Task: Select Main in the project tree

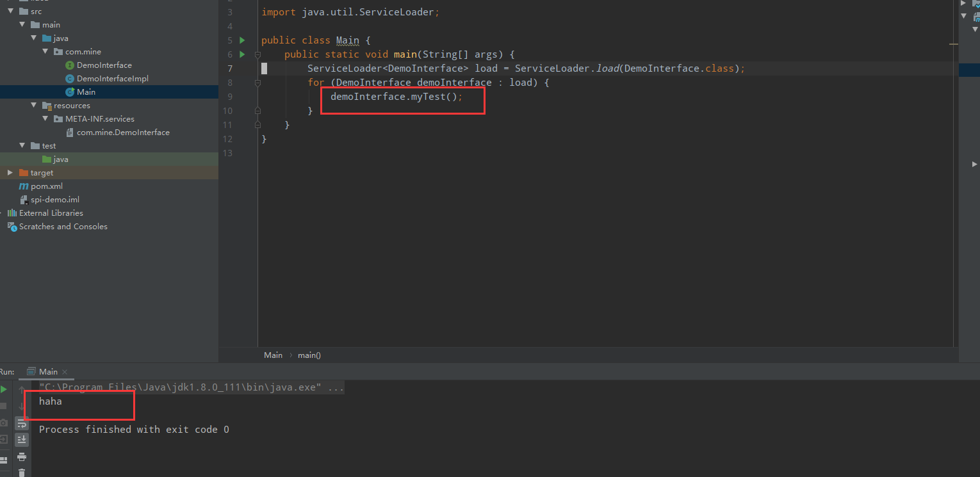Action: point(86,92)
